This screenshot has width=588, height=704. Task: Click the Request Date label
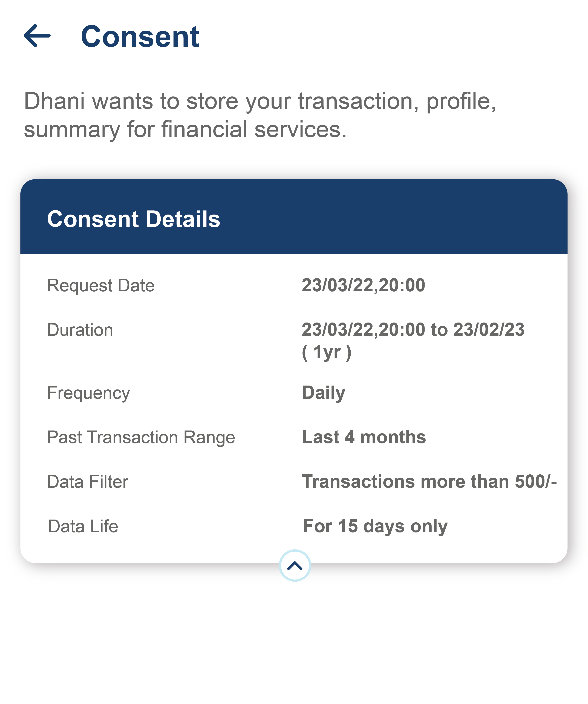click(x=100, y=286)
